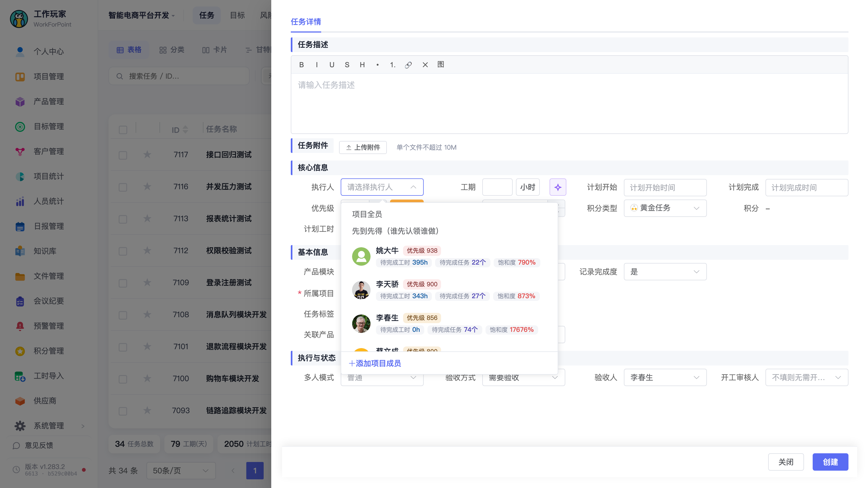The height and width of the screenshot is (488, 868).
Task: Open 积分类型 dropdown showing 黄金任务
Action: point(665,208)
